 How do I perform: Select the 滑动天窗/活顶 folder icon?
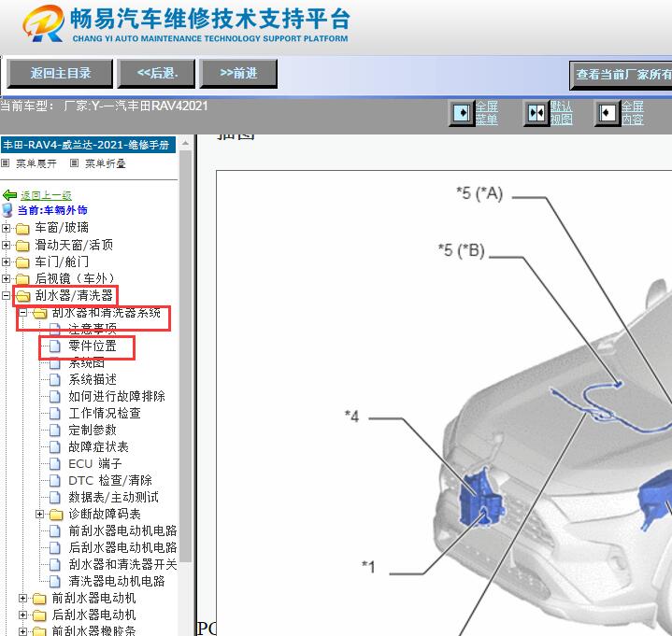point(22,246)
